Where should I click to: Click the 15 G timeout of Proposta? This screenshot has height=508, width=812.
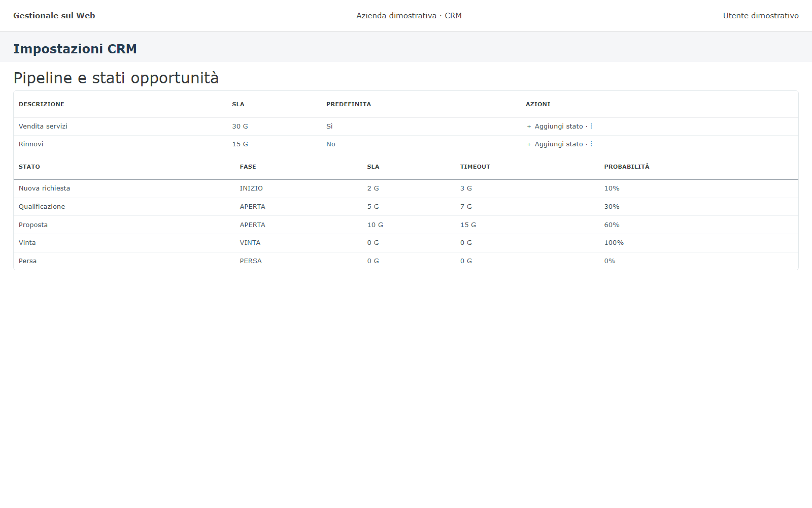click(x=468, y=225)
